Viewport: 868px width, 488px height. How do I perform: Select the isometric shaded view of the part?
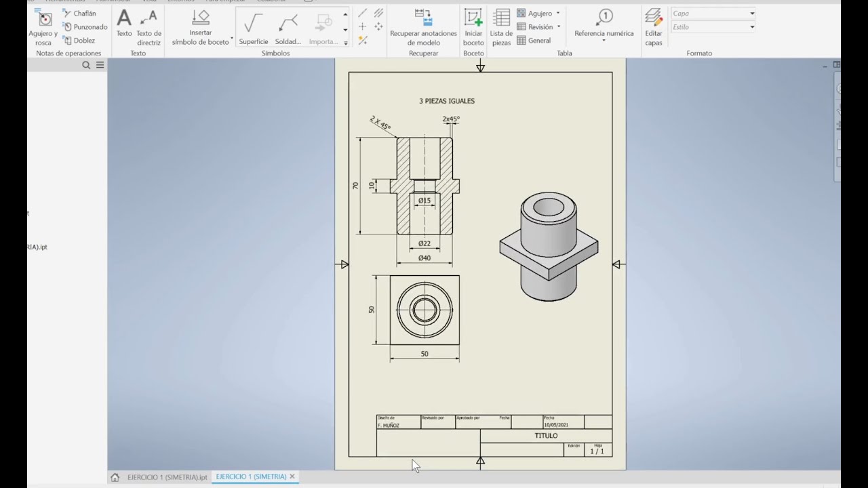(x=549, y=247)
